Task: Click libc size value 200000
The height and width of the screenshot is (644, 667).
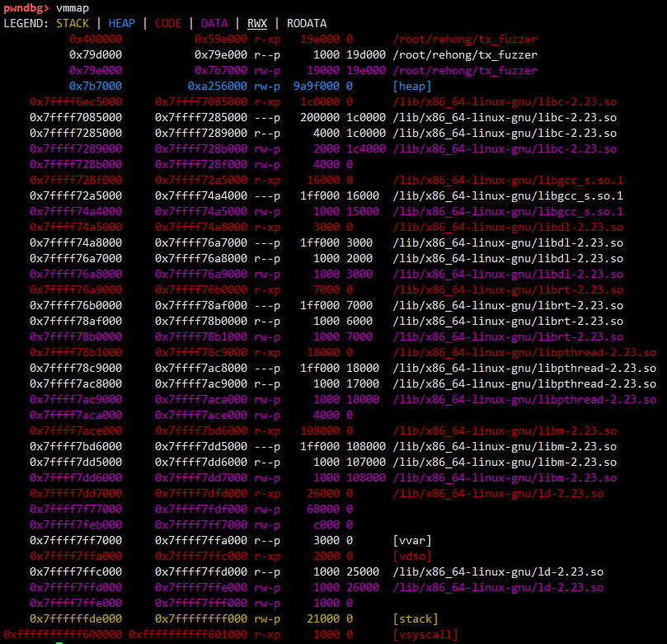Action: (320, 117)
